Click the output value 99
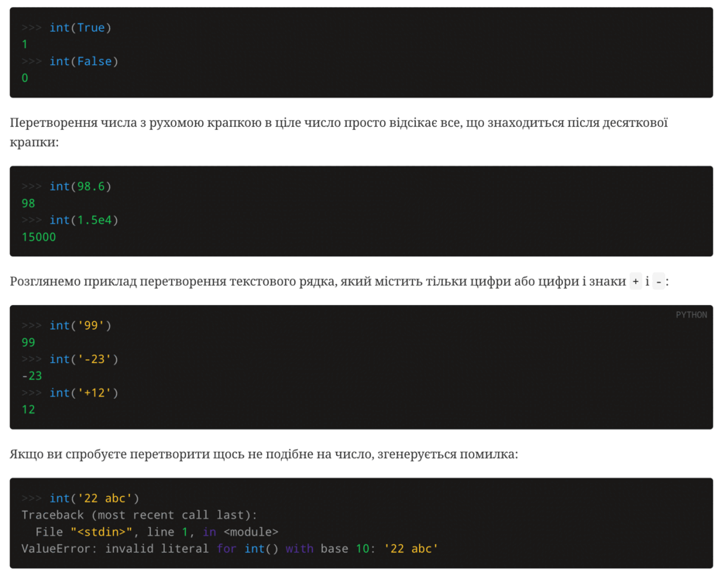The width and height of the screenshot is (728, 579). click(x=29, y=342)
